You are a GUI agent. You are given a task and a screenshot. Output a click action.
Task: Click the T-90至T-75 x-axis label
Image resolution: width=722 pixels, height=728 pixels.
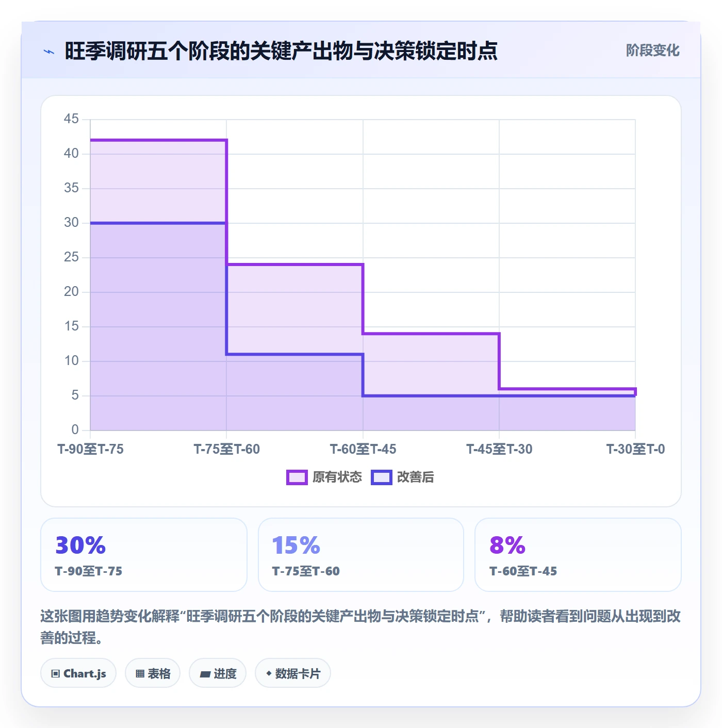[91, 449]
